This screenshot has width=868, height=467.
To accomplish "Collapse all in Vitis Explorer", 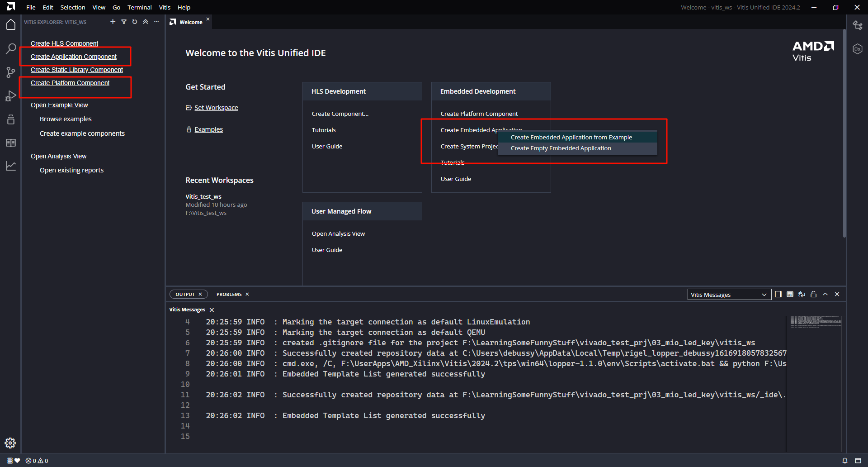I will (x=146, y=22).
